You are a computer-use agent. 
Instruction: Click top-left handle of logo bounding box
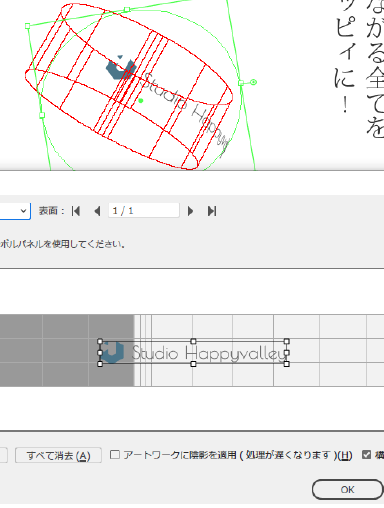pos(100,341)
